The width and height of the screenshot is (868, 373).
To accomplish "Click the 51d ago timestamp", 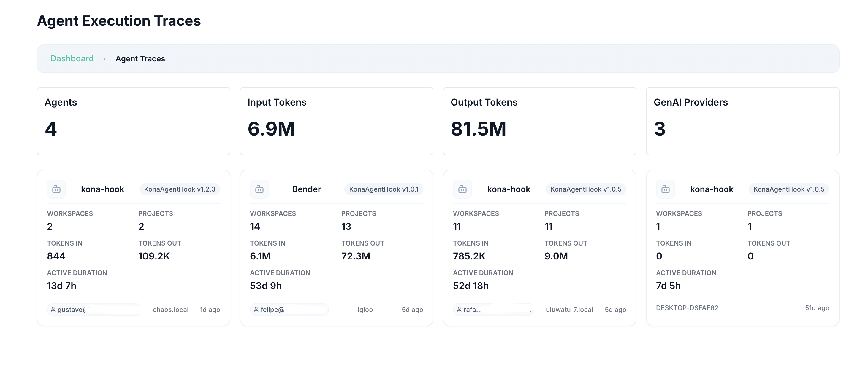I will [817, 308].
